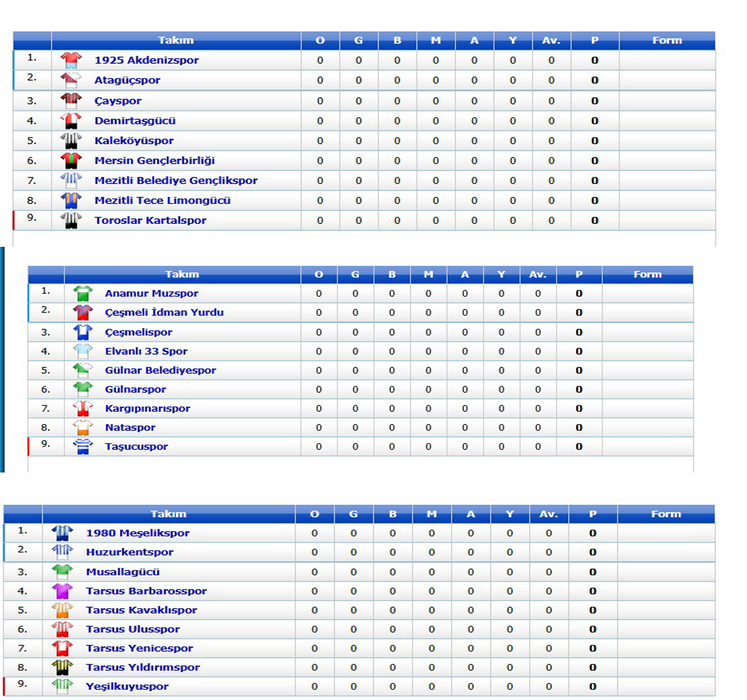The image size is (747, 700).
Task: Open the Çeşmeli İdman Yurdu team link
Action: (x=164, y=312)
